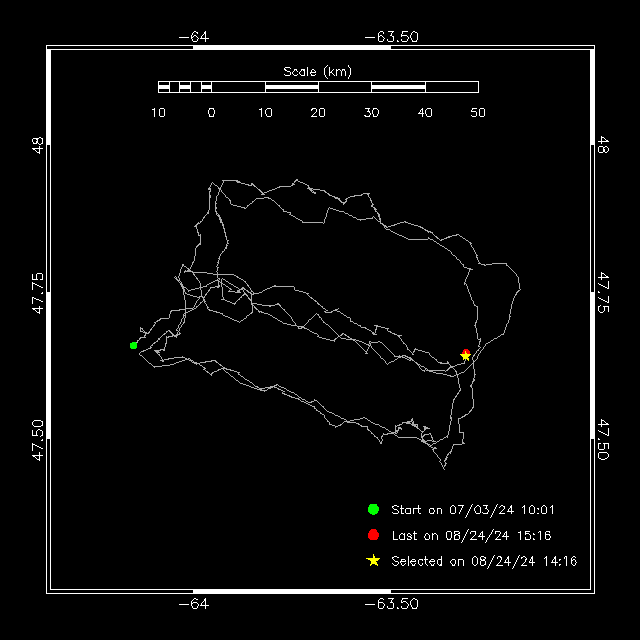The image size is (640, 640).
Task: Click the red last position marker on the track
Action: (x=466, y=351)
